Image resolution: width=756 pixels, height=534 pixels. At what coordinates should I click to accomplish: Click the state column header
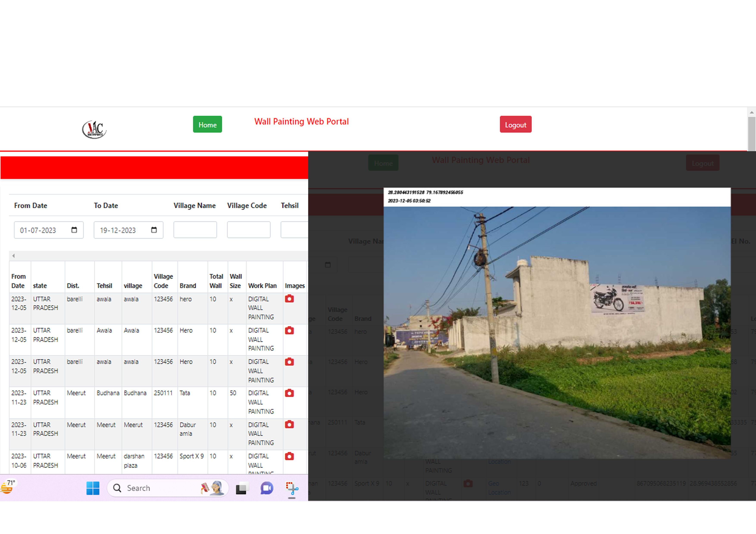tap(40, 286)
